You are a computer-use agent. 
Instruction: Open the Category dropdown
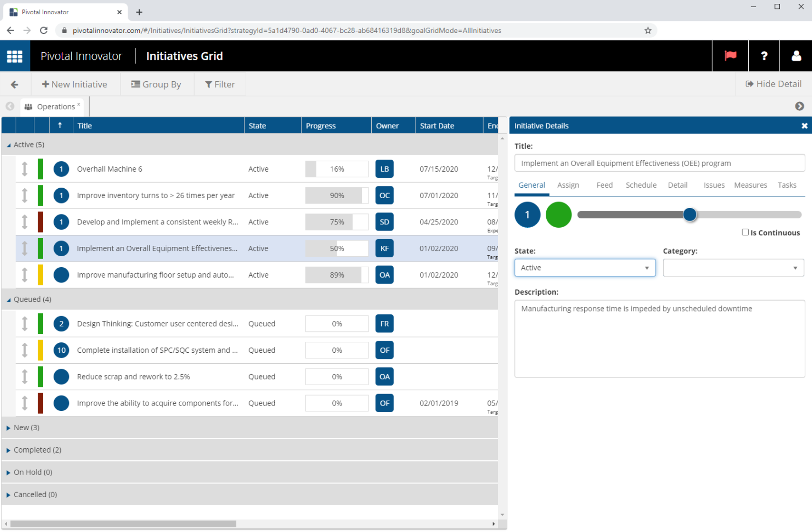(x=733, y=268)
